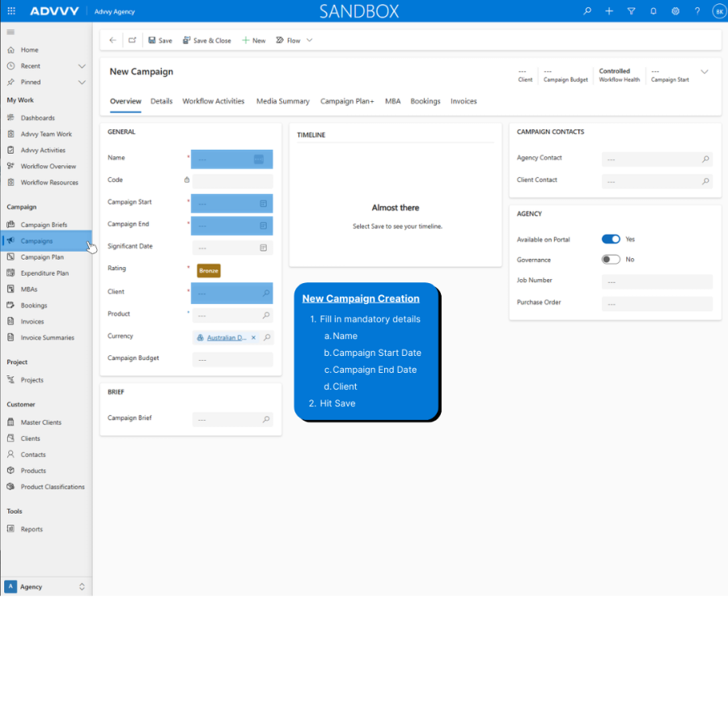The width and height of the screenshot is (728, 728).
Task: Click the Campaign Budget input field
Action: pyautogui.click(x=232, y=360)
